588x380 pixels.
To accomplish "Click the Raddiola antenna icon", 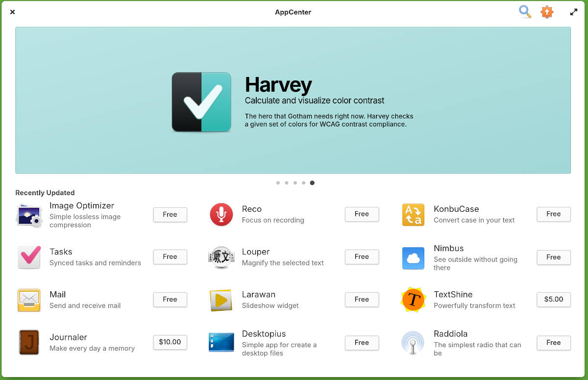I will pos(413,342).
